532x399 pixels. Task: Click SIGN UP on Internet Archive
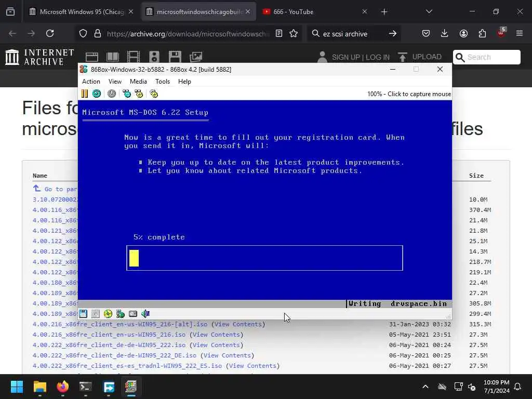point(345,57)
